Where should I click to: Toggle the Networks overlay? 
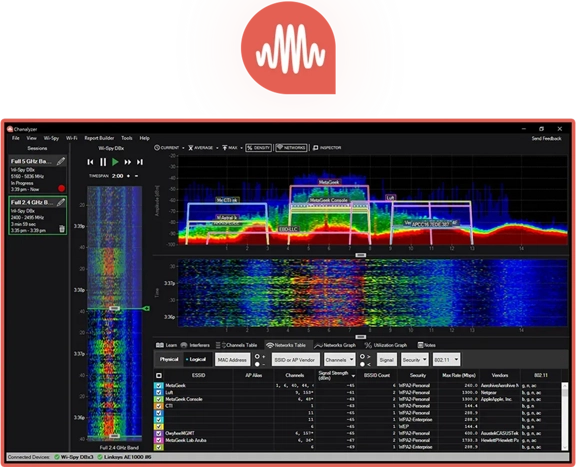291,148
